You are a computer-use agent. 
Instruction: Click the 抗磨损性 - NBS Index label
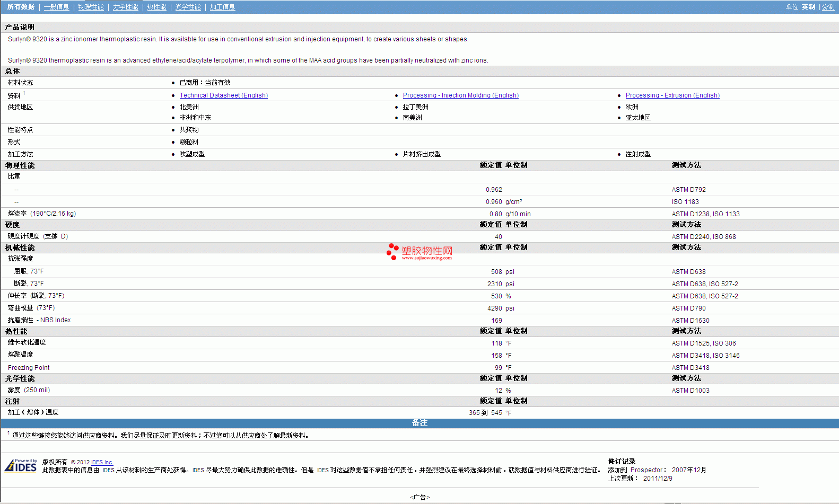[x=39, y=320]
